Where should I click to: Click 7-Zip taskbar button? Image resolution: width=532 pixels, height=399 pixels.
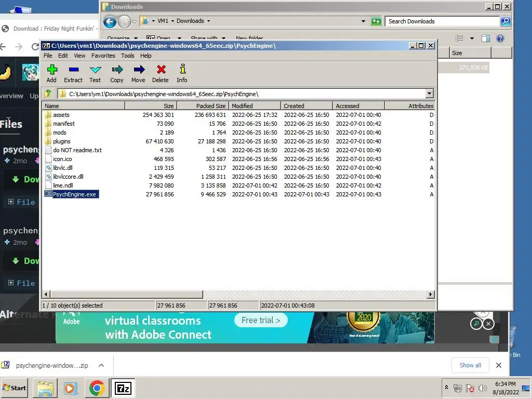(123, 388)
